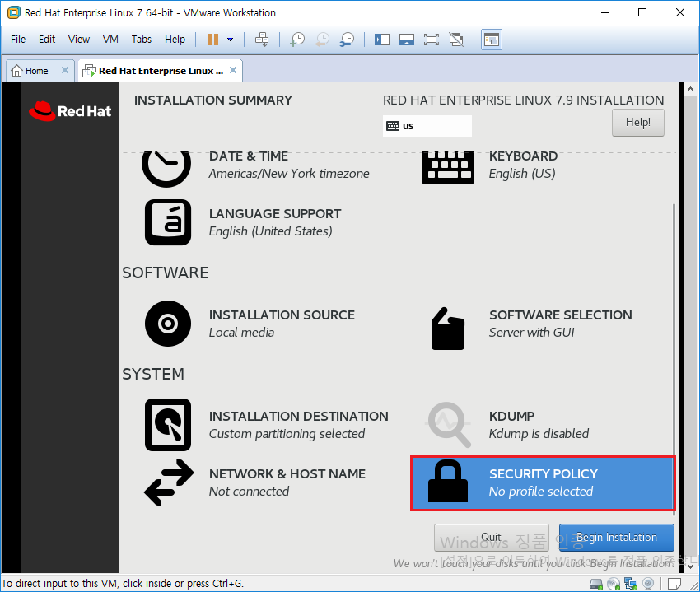Click the network adapter status icon

click(631, 584)
